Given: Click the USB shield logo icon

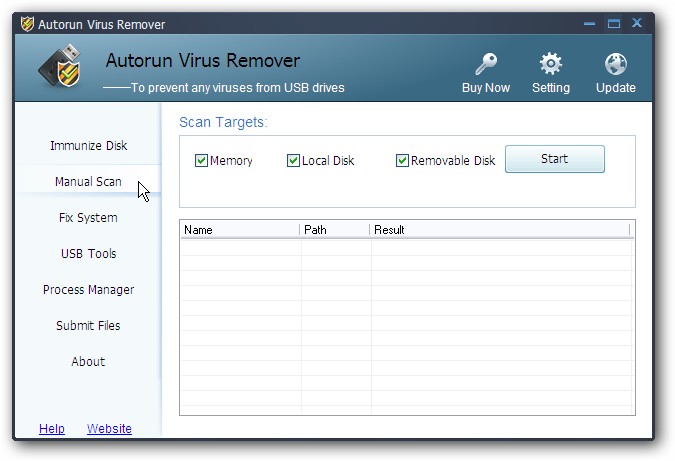Looking at the screenshot, I should pos(60,67).
